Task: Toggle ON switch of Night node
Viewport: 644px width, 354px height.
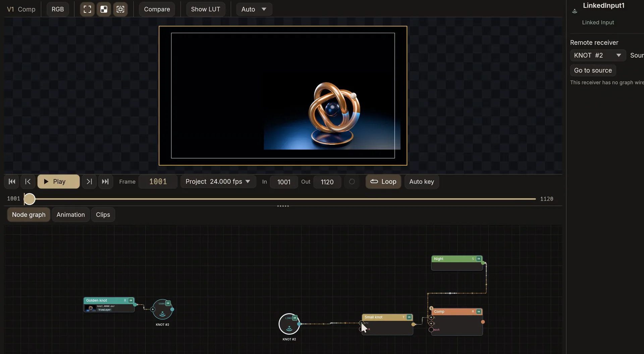Action: click(x=479, y=259)
